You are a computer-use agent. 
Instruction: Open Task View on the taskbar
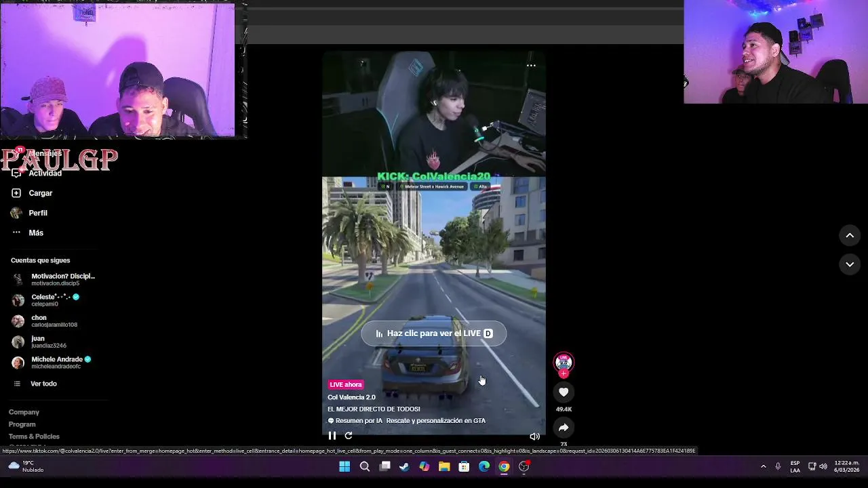384,466
